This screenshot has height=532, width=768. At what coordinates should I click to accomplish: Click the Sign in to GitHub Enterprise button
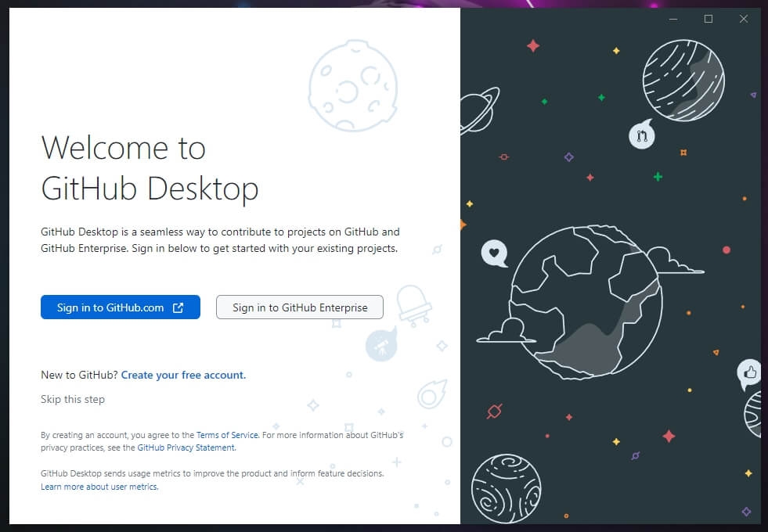pyautogui.click(x=300, y=307)
